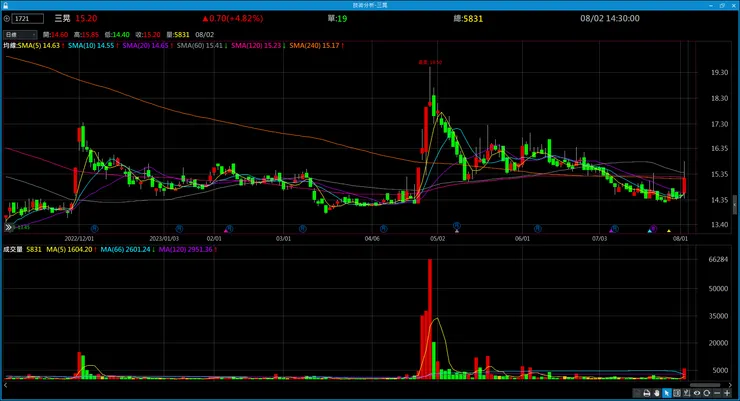
Task: Click the scroll right arrow below volume chart
Action: (730, 385)
